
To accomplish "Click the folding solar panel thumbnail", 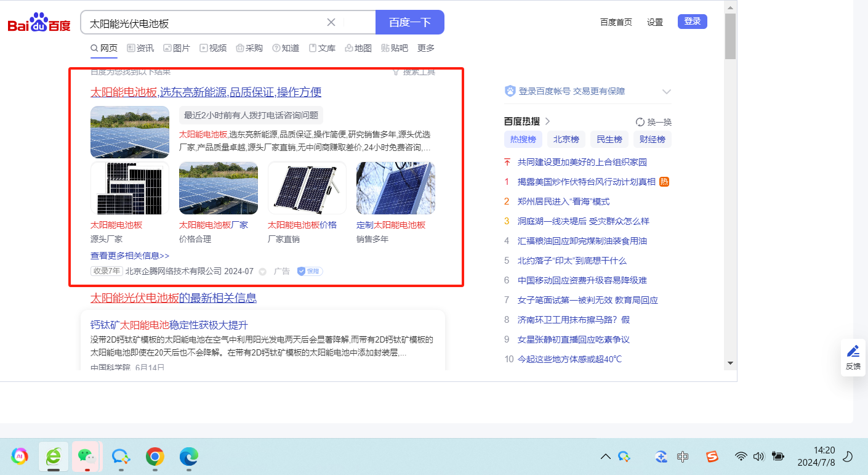I will pos(307,188).
